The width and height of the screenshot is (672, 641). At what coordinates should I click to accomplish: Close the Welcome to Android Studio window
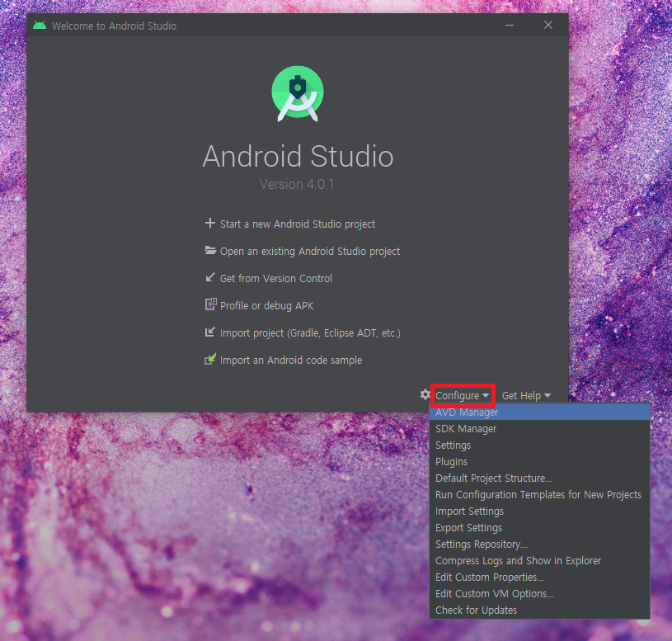(x=548, y=26)
